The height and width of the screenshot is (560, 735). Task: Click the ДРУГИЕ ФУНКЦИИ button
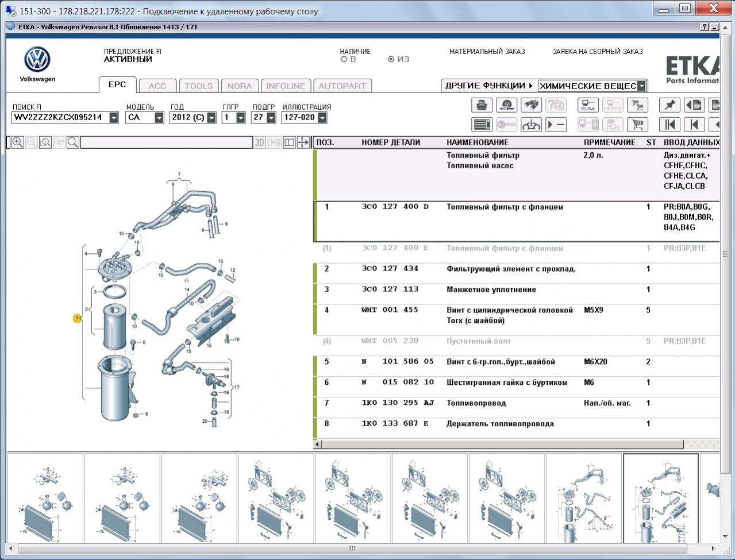pos(488,86)
